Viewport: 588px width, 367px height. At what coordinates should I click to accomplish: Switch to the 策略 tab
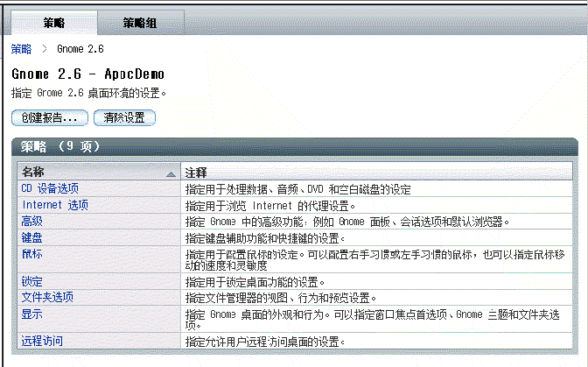[x=54, y=23]
